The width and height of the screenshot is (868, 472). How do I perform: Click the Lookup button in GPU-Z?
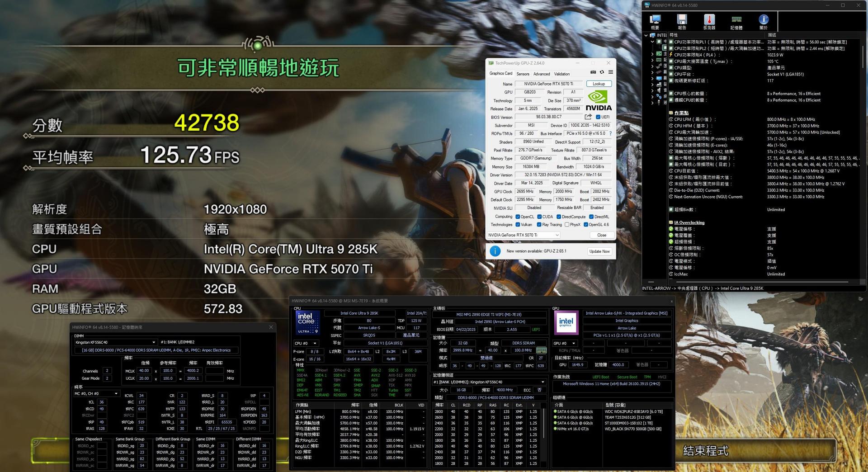click(x=599, y=84)
